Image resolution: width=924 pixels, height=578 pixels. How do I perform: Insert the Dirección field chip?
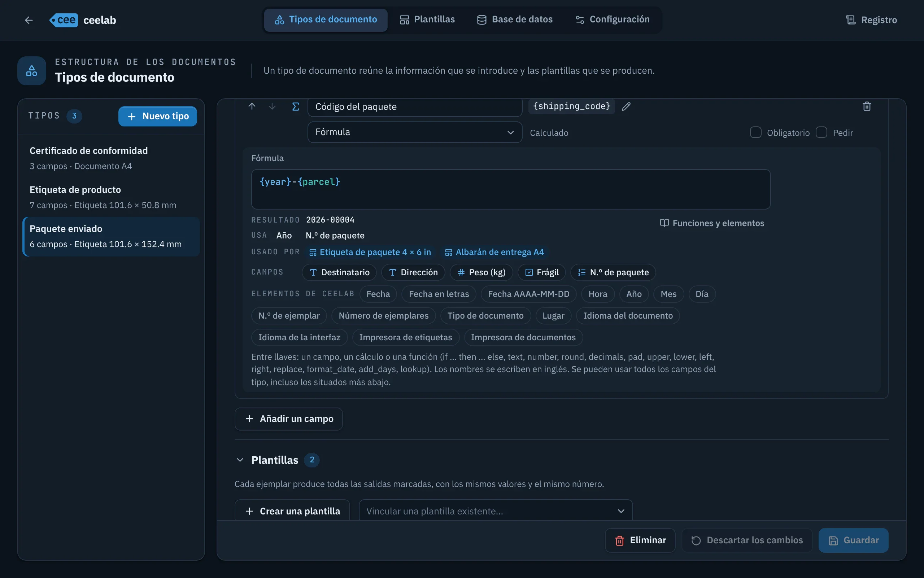click(413, 272)
